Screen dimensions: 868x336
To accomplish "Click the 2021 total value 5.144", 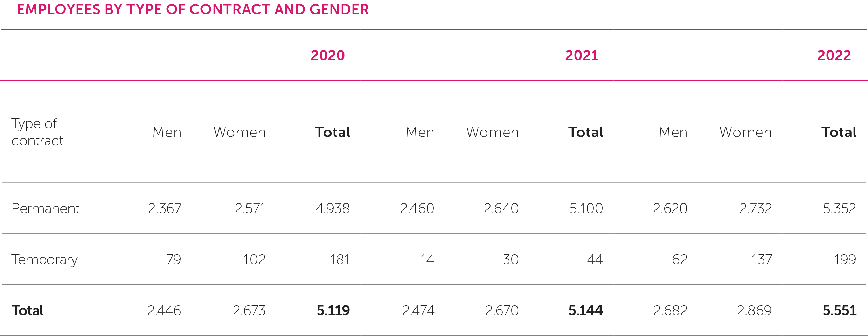I will [x=585, y=311].
